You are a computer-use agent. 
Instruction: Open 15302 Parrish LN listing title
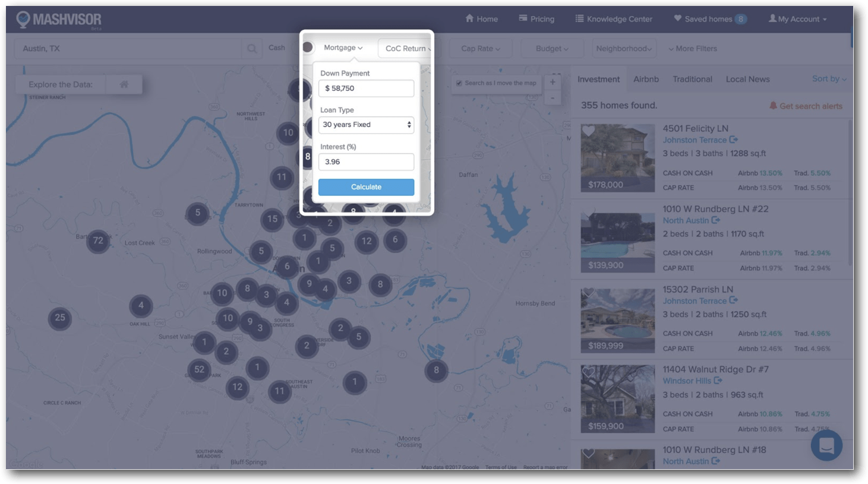point(698,289)
